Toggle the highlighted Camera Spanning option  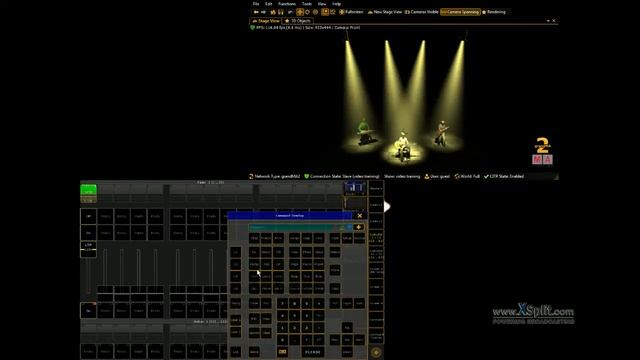coord(460,12)
